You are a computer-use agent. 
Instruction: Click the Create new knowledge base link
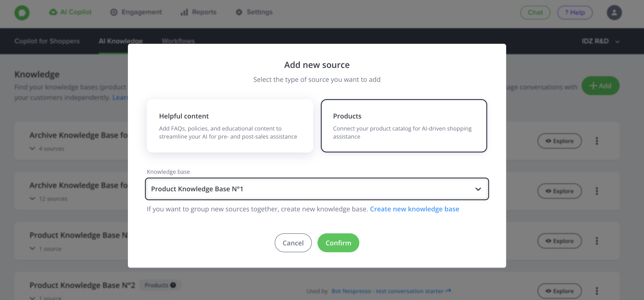pyautogui.click(x=414, y=209)
